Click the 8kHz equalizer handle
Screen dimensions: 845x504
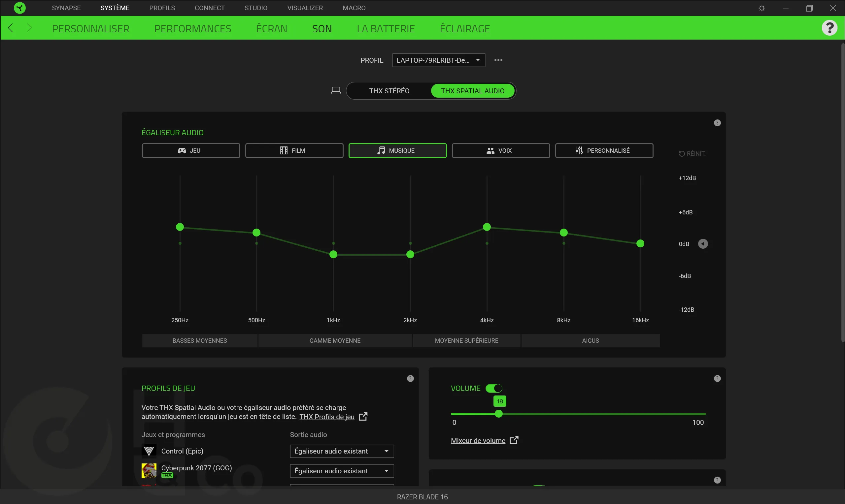564,233
